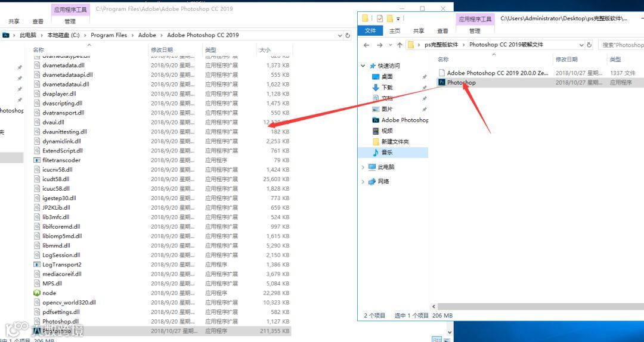Viewport: 644px width, 342px height.
Task: Collapse the 快速访问 tree node
Action: point(363,66)
